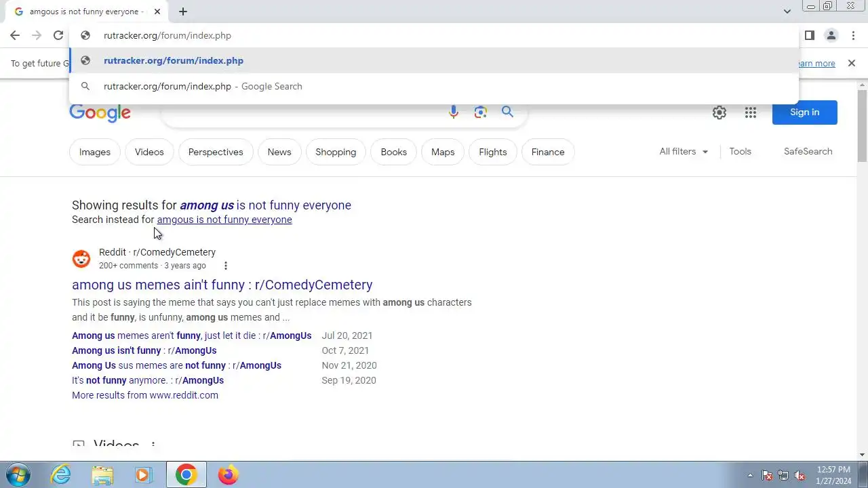This screenshot has width=868, height=488.
Task: Launch Internet Explorer from the taskbar
Action: (x=61, y=474)
